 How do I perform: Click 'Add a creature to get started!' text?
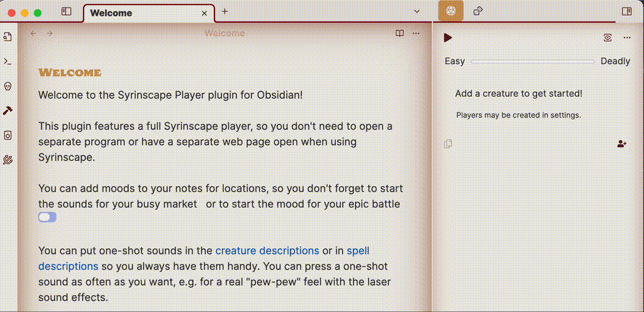[519, 94]
